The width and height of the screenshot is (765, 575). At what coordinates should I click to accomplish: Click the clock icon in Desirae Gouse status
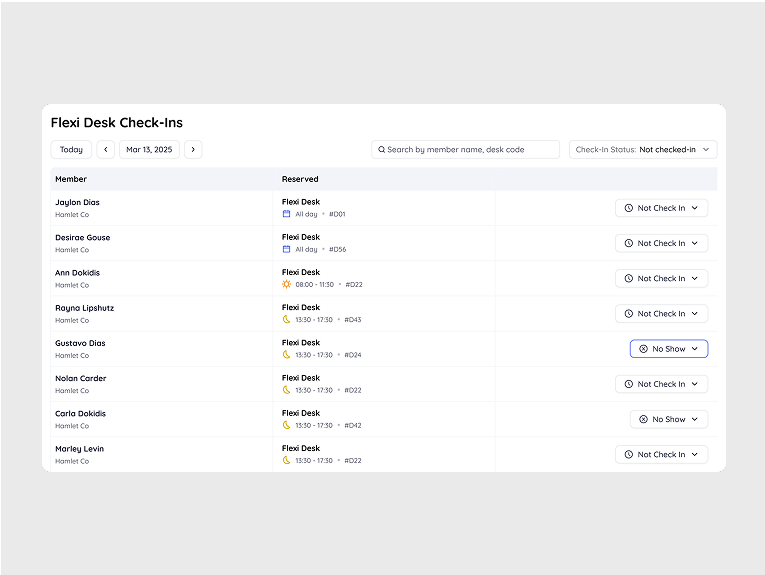(x=629, y=243)
